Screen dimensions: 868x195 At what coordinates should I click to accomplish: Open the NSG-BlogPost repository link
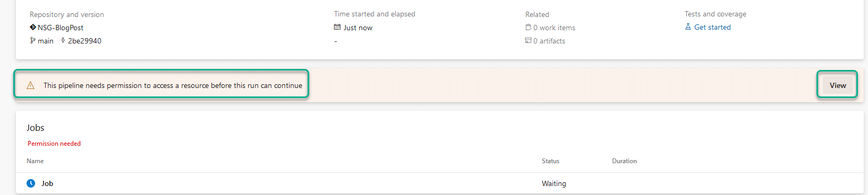point(61,28)
